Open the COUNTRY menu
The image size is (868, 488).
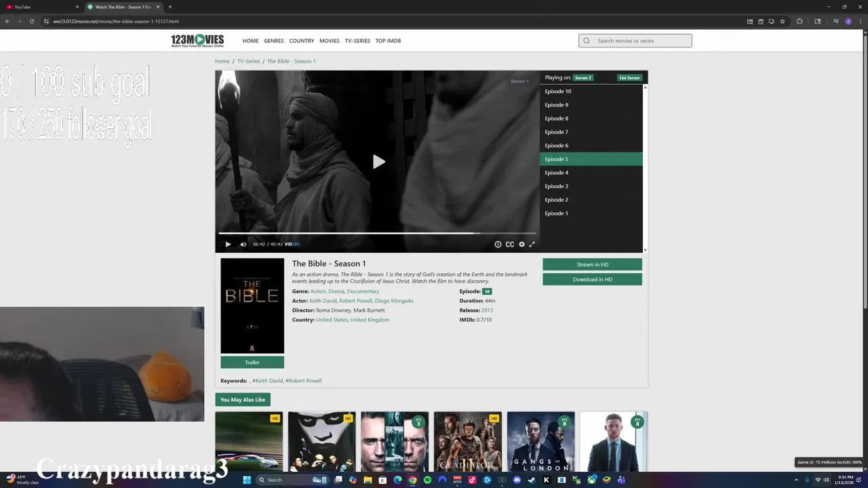(x=302, y=41)
